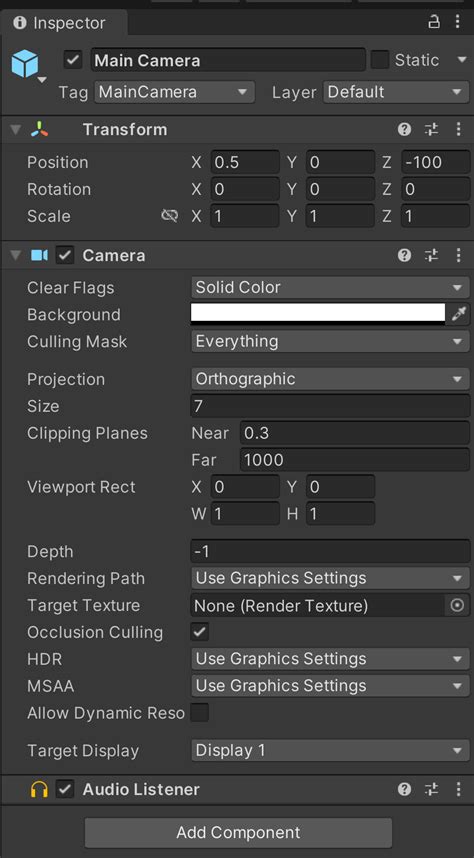Open the Transform component help icon
Image resolution: width=474 pixels, height=858 pixels.
(404, 130)
